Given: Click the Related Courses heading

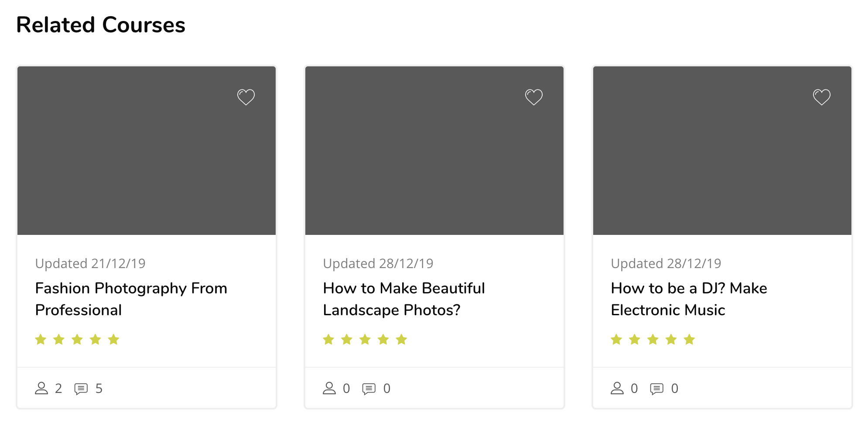Looking at the screenshot, I should point(101,24).
